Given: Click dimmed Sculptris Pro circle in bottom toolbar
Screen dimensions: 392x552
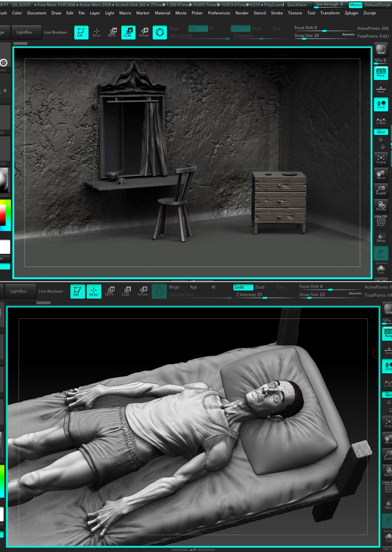Looking at the screenshot, I should (159, 291).
